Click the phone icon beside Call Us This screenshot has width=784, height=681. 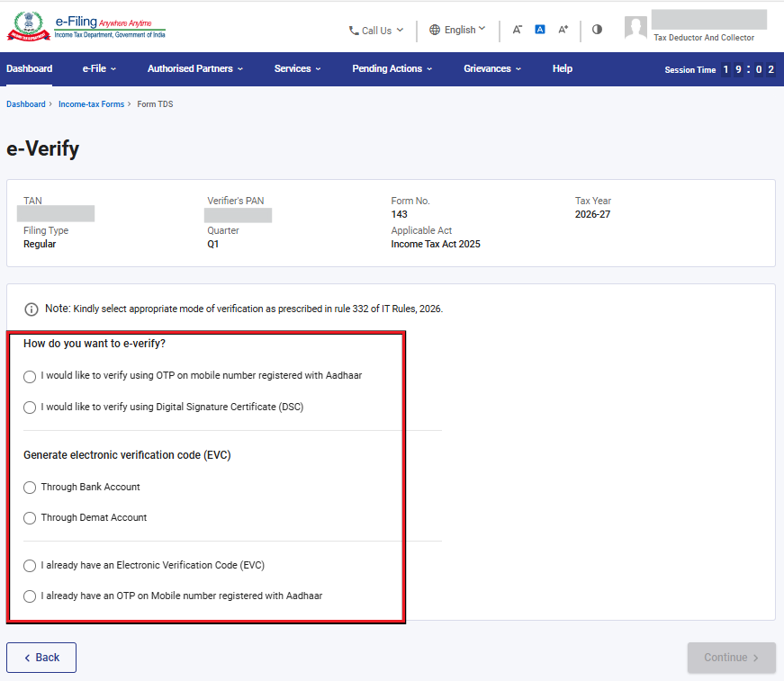click(354, 31)
